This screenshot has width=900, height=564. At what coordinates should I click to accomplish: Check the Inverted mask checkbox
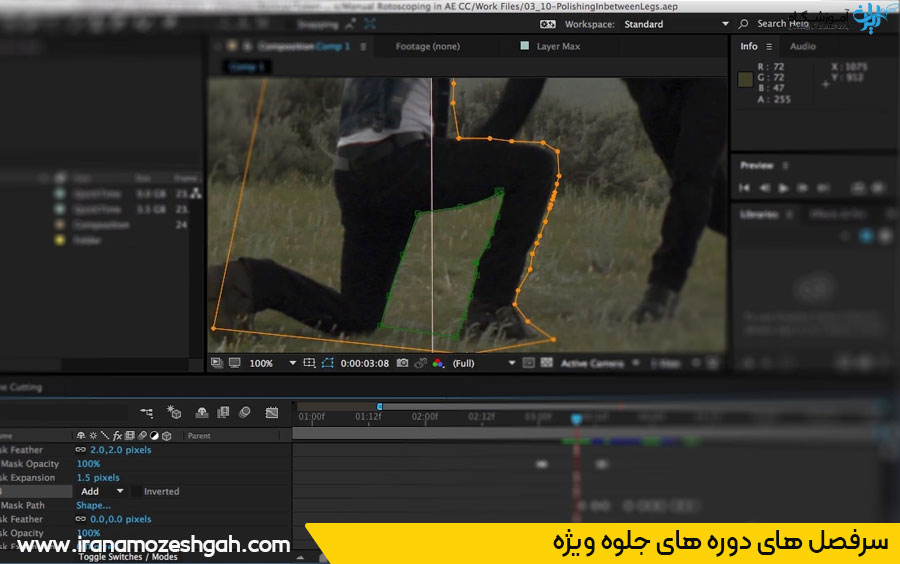137,491
